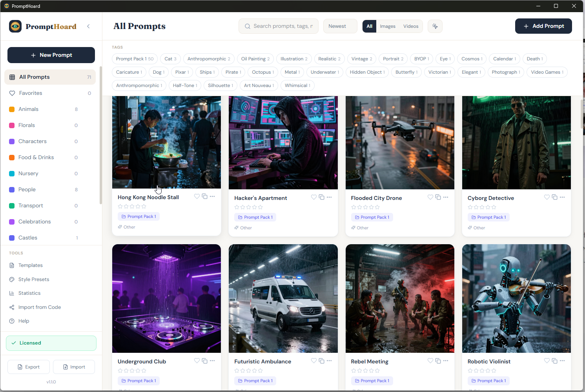This screenshot has width=585, height=392.
Task: Click the Licensed status badge
Action: 51,343
